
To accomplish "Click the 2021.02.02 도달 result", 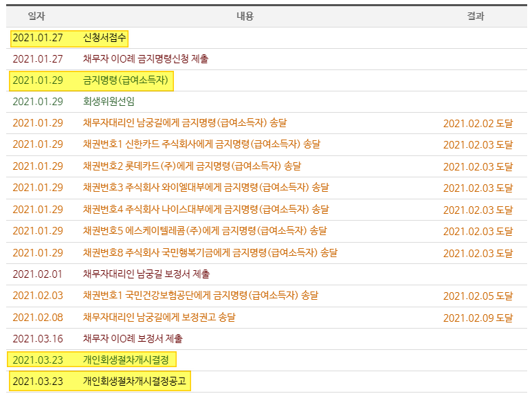I will [478, 124].
